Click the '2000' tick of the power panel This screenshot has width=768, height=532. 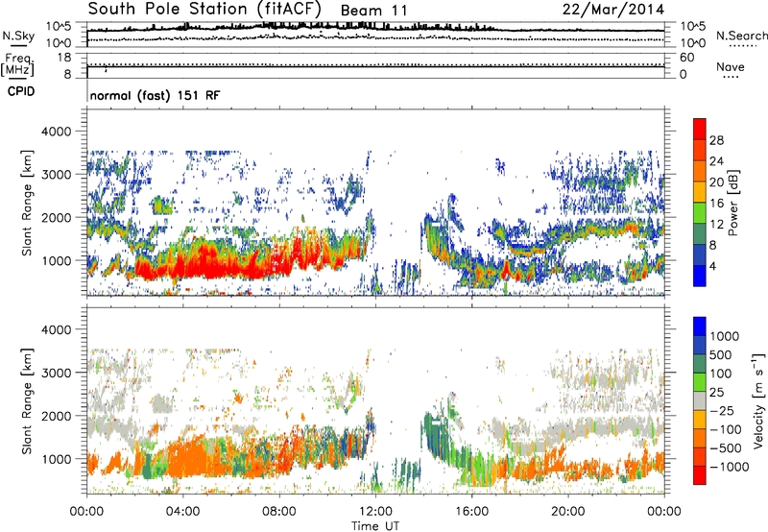[x=57, y=217]
